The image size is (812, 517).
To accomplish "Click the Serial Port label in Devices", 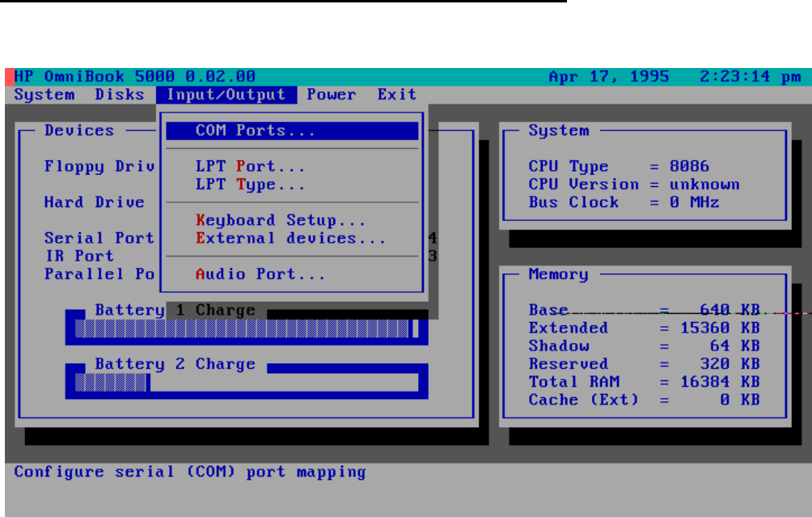I will (99, 239).
